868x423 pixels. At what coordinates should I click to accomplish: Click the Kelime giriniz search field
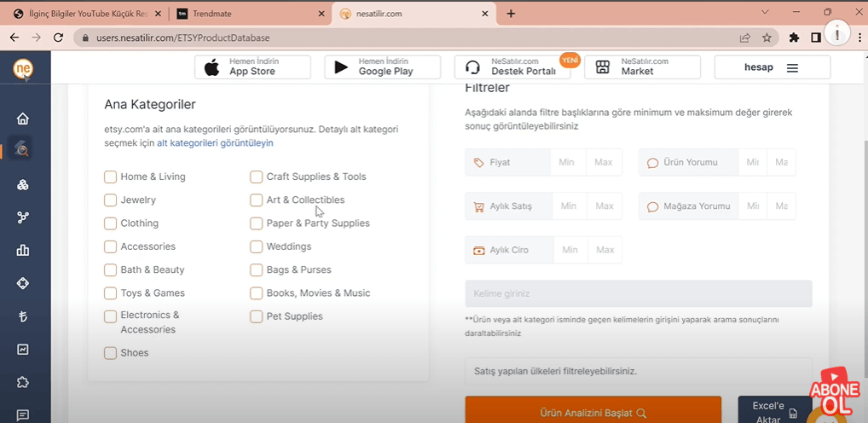(x=638, y=293)
